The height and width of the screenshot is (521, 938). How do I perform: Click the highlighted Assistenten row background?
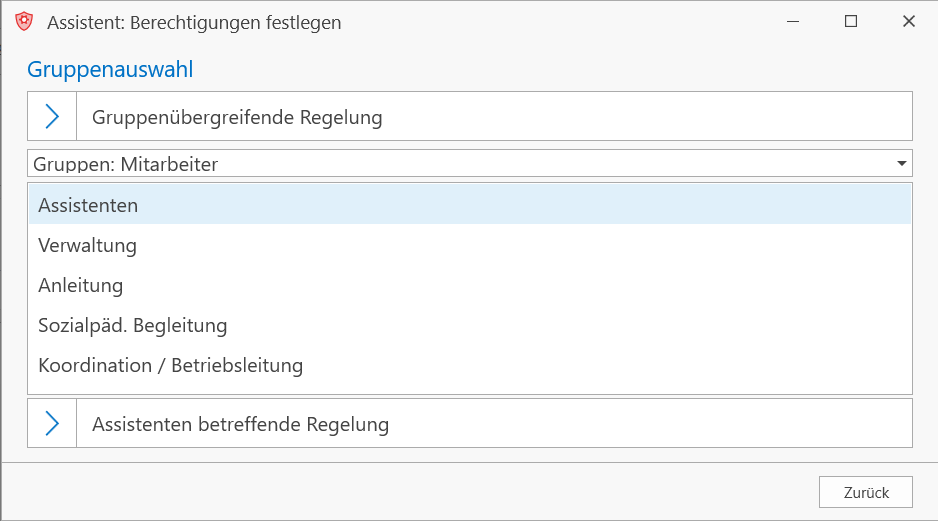(x=470, y=204)
